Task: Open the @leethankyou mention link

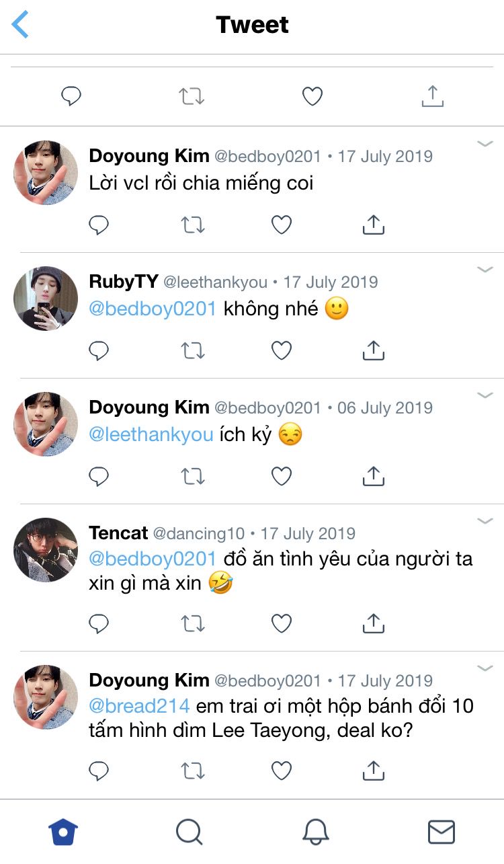Action: click(x=151, y=434)
